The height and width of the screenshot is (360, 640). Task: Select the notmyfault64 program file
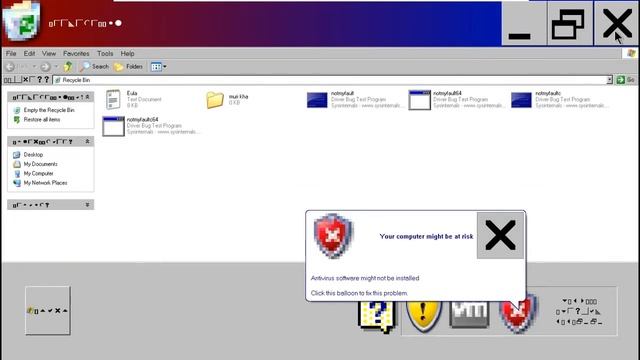click(x=456, y=100)
